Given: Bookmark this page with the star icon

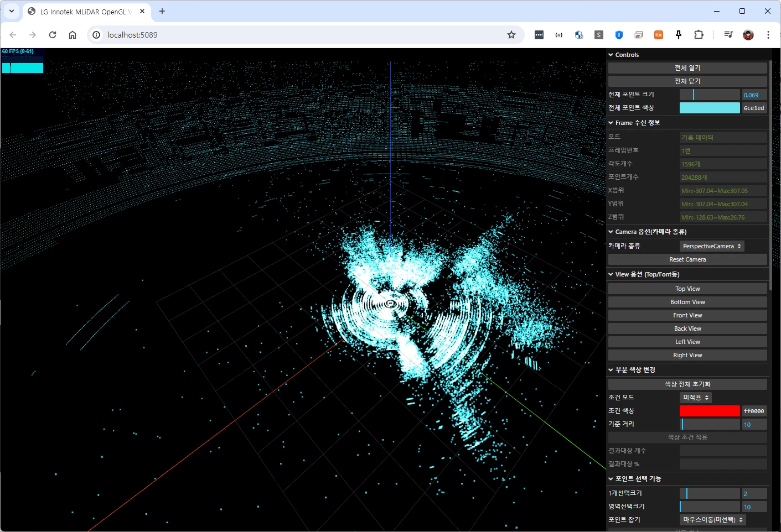Looking at the screenshot, I should tap(511, 35).
